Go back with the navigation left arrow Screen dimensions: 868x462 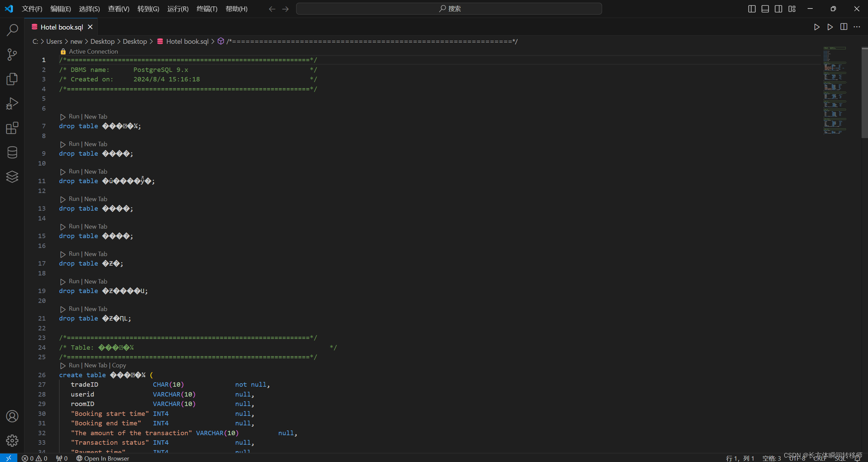point(272,9)
